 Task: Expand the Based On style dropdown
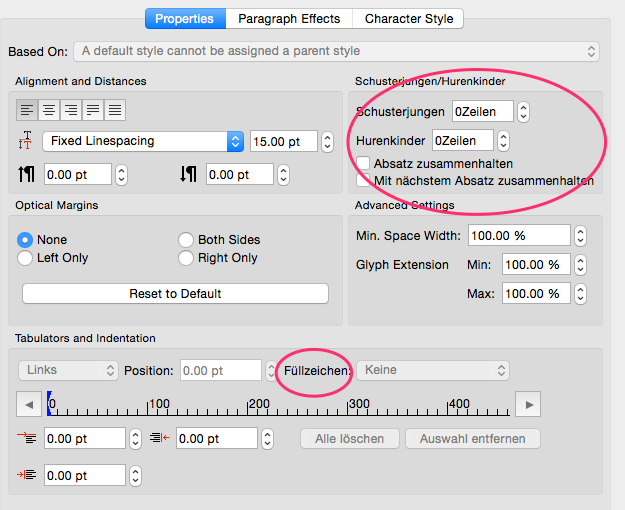(x=338, y=51)
